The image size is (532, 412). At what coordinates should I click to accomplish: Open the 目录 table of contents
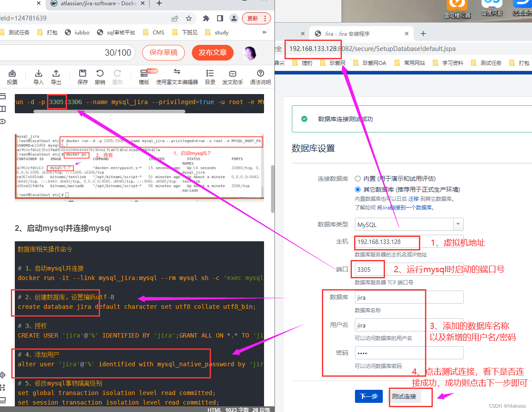[210, 77]
